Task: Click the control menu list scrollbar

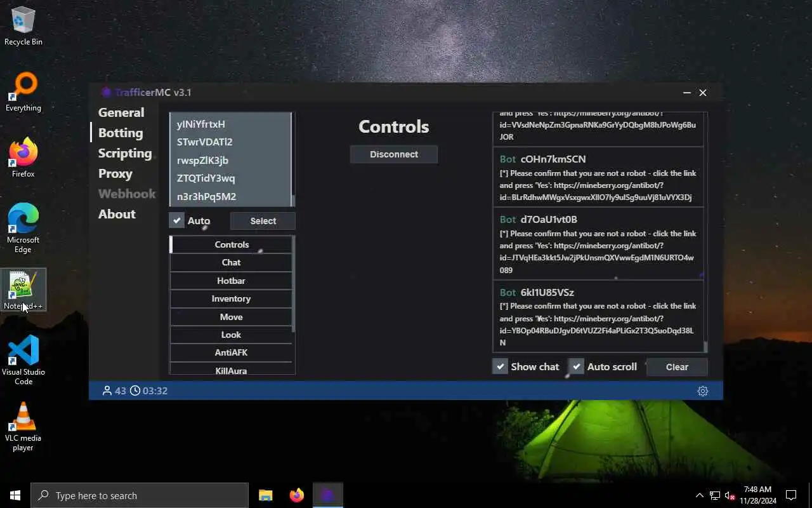Action: pyautogui.click(x=294, y=284)
